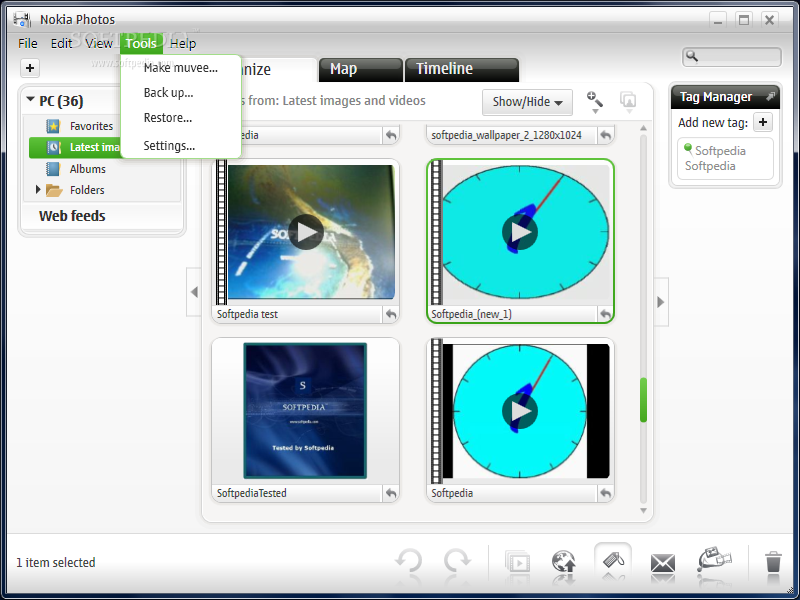Play the Softpedia test video
800x600 pixels.
pyautogui.click(x=306, y=232)
